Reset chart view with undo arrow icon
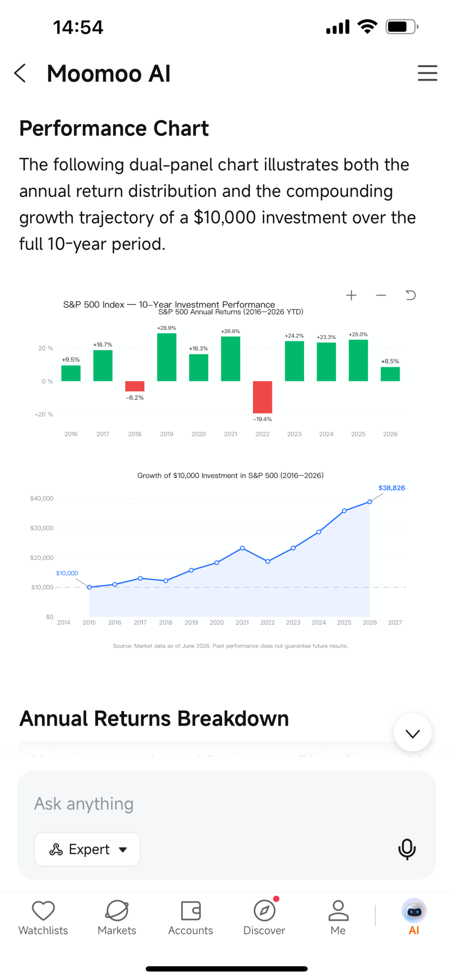The width and height of the screenshot is (453, 980). [411, 295]
